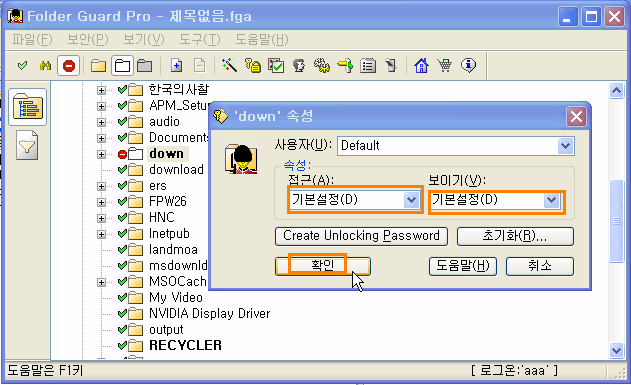
Task: Open the magic wand wizard tool
Action: (229, 65)
